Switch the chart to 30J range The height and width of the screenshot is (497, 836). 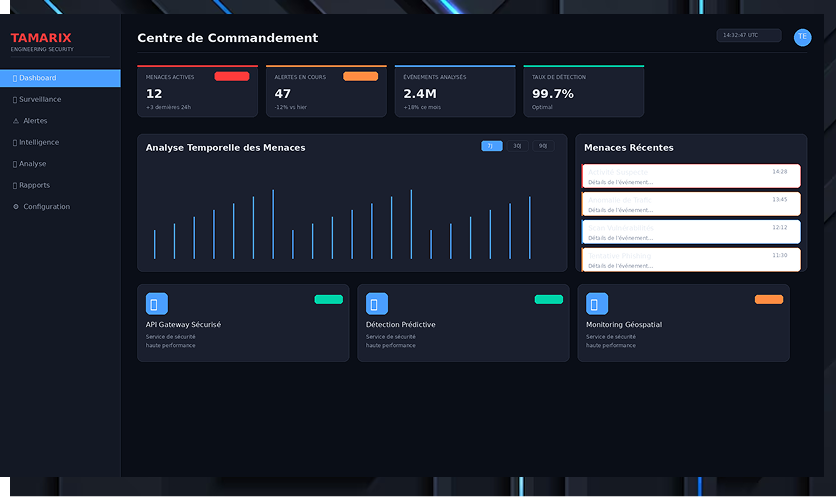point(517,146)
